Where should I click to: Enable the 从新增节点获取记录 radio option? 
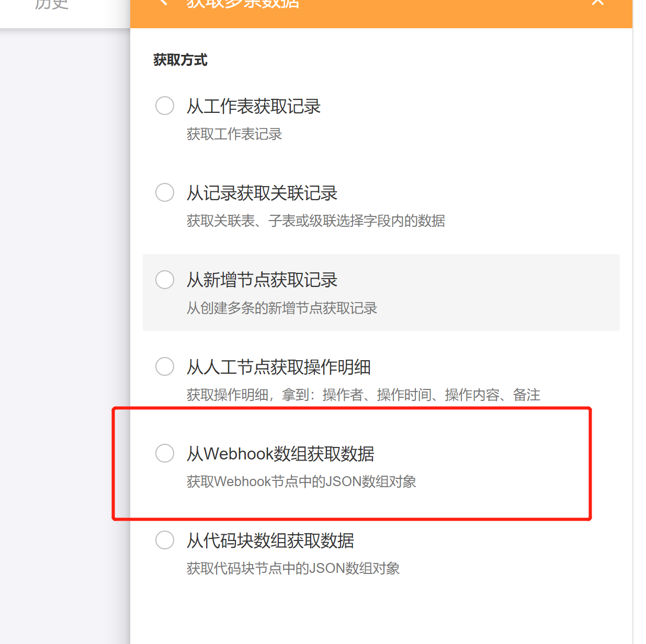pos(165,280)
